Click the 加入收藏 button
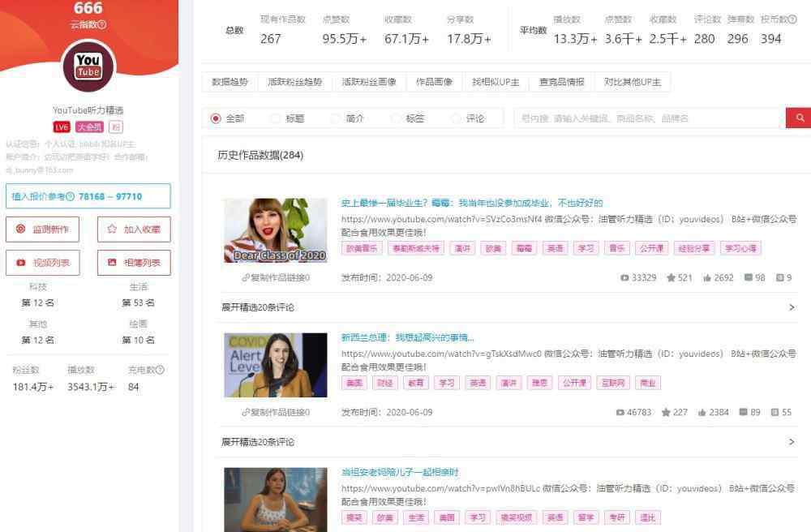Image resolution: width=811 pixels, height=532 pixels. [134, 230]
